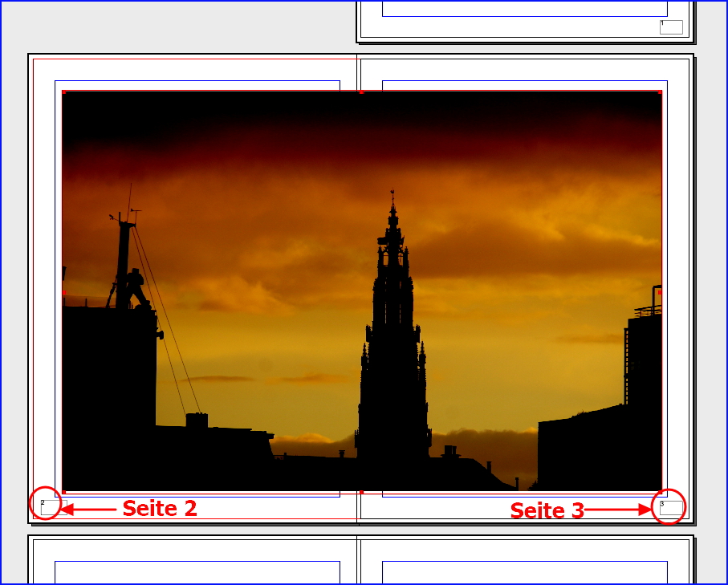Click the image frame's top-center resize handle
Image resolution: width=728 pixels, height=585 pixels.
tap(361, 92)
